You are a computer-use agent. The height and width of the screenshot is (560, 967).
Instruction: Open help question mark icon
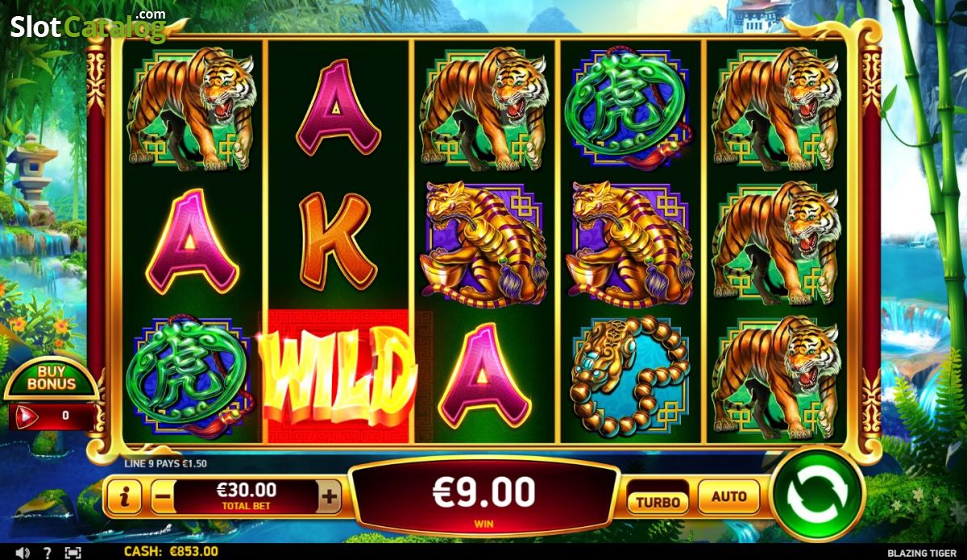coord(48,553)
